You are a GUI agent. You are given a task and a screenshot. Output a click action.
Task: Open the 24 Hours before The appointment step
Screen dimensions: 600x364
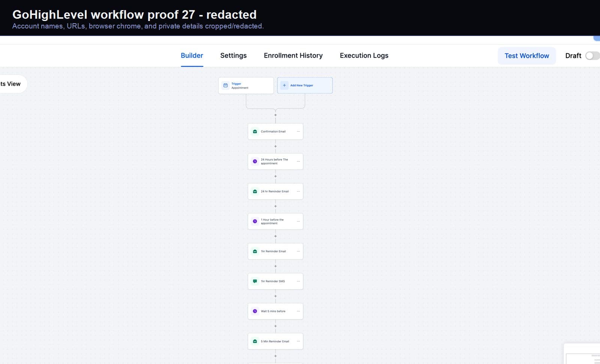click(276, 161)
